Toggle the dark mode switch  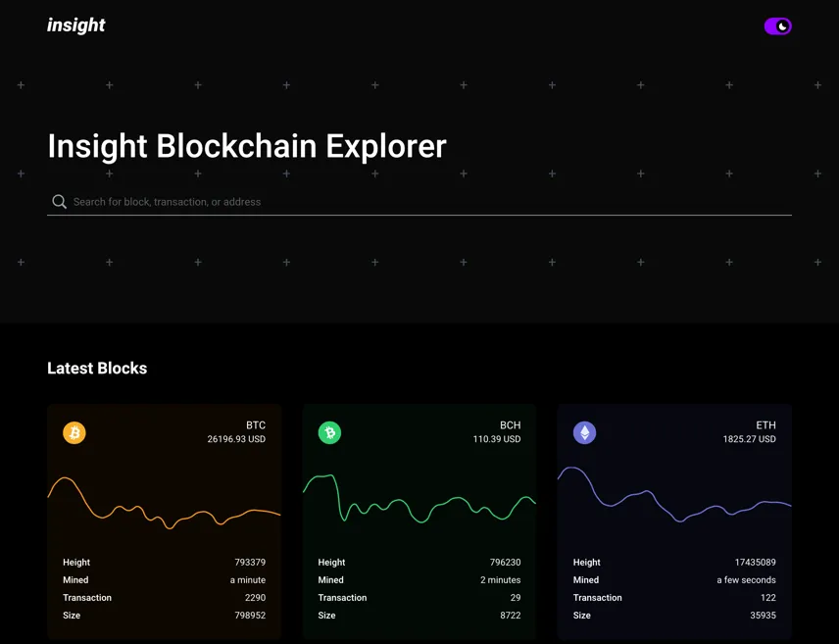pyautogui.click(x=777, y=26)
